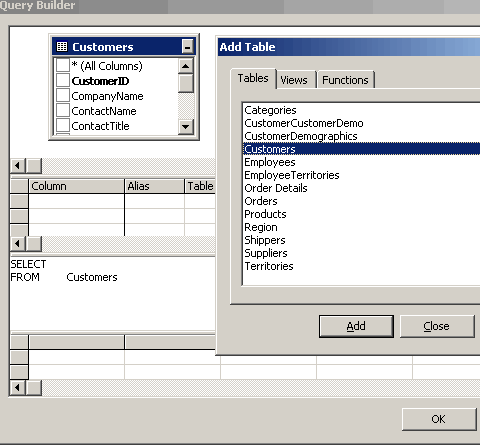Select the Orders table

pos(261,201)
